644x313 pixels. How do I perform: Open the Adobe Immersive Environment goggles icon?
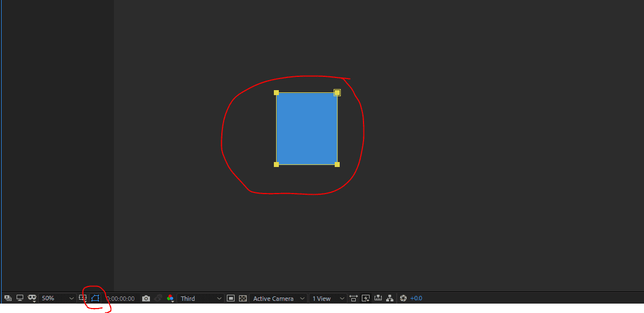point(33,298)
